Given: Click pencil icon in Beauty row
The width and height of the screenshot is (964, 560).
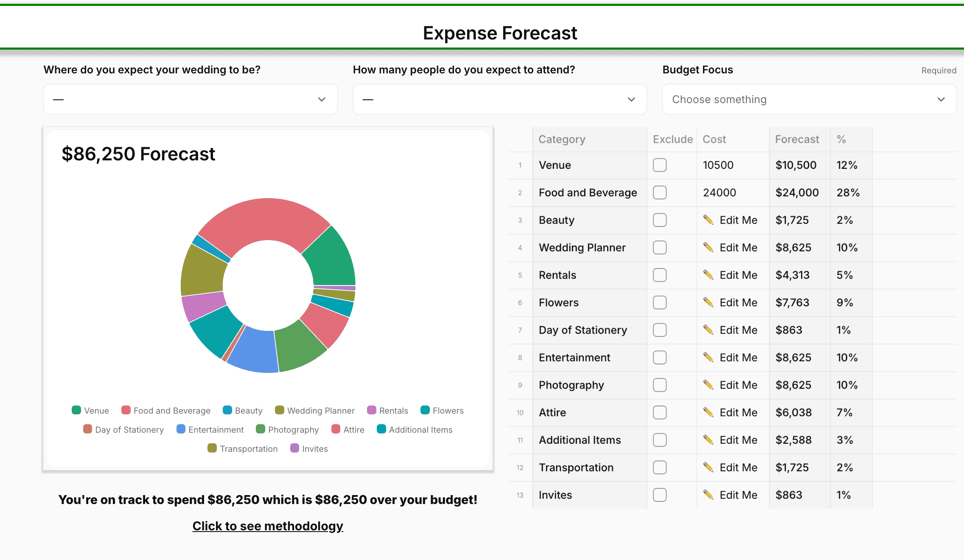Looking at the screenshot, I should point(708,220).
